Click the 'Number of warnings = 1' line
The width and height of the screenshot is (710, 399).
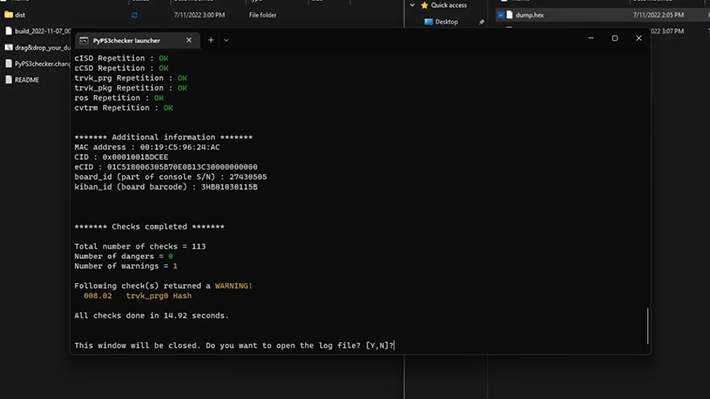126,266
